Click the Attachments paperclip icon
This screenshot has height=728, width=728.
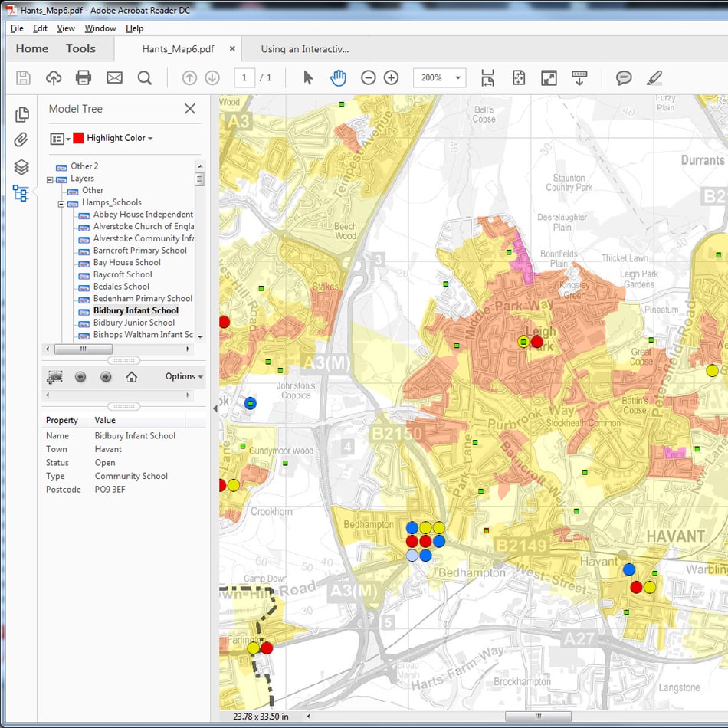coord(21,140)
